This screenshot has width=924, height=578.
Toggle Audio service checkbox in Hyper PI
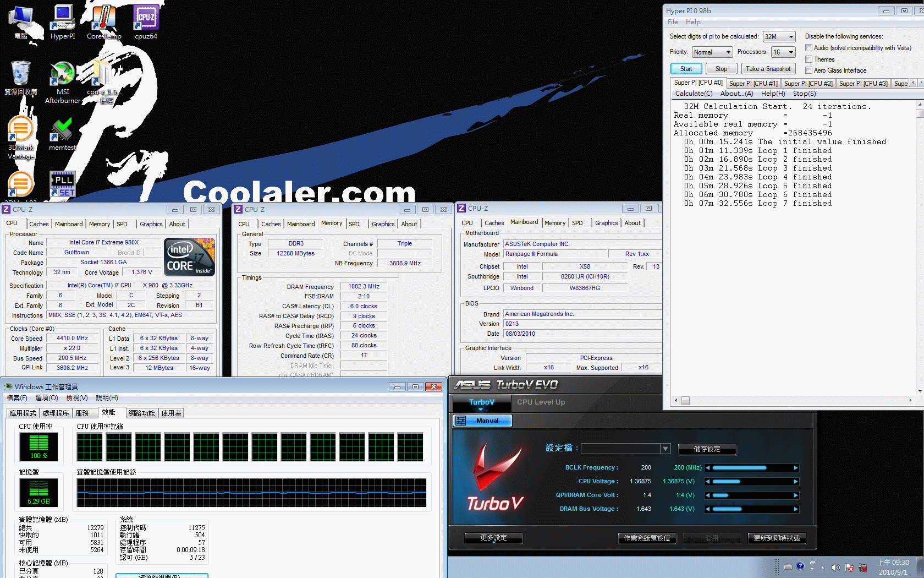pyautogui.click(x=809, y=48)
